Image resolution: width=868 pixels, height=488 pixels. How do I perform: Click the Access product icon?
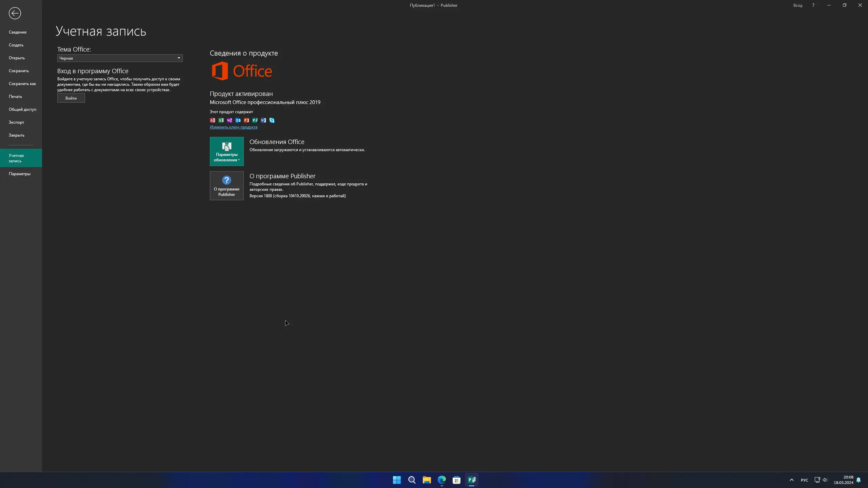(x=213, y=120)
